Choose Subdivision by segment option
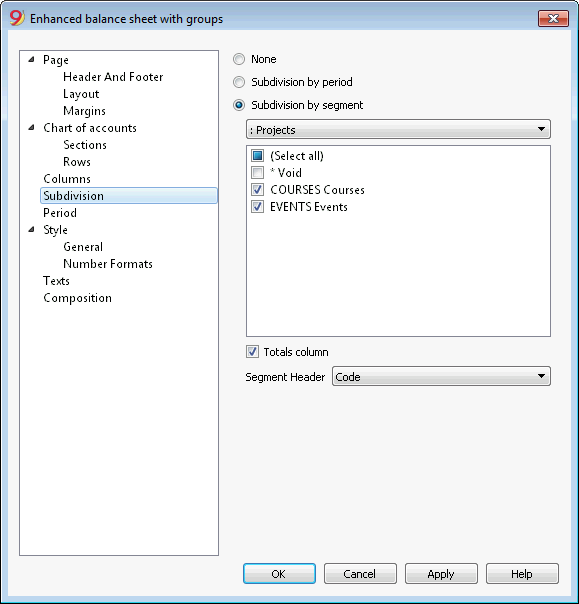579x604 pixels. coord(239,105)
